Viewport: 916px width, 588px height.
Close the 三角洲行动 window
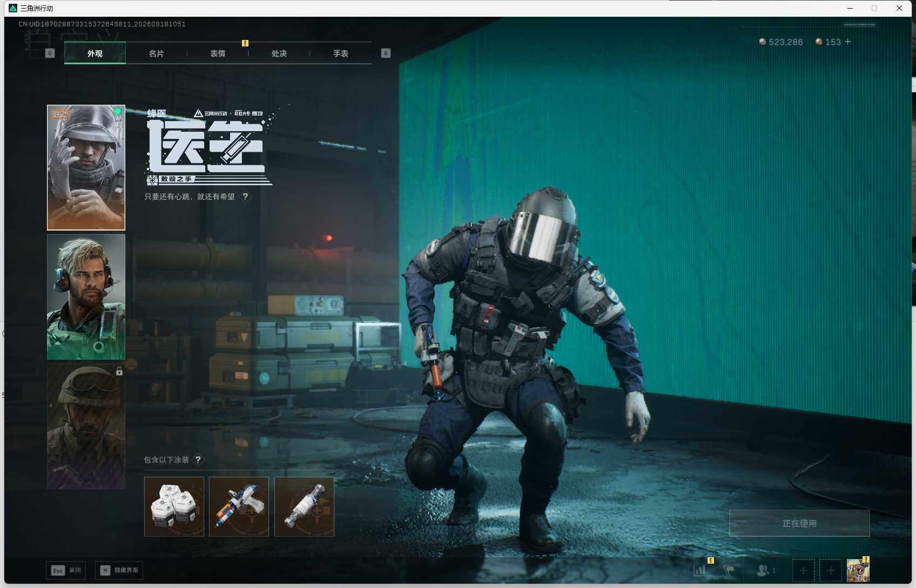tap(899, 8)
